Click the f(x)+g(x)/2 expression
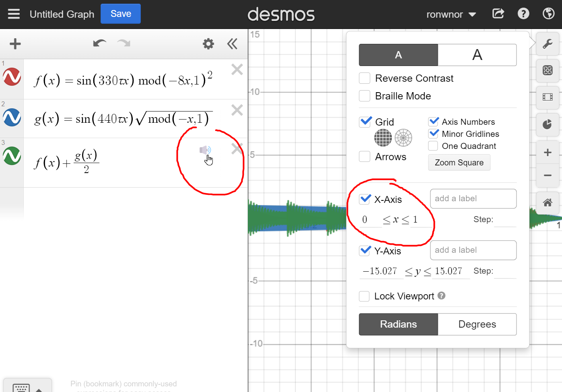 click(66, 161)
